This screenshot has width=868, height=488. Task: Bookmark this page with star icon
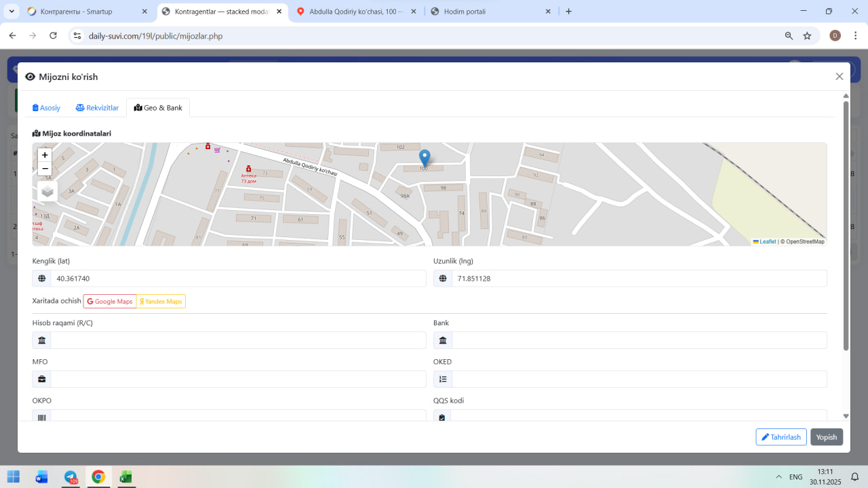807,36
